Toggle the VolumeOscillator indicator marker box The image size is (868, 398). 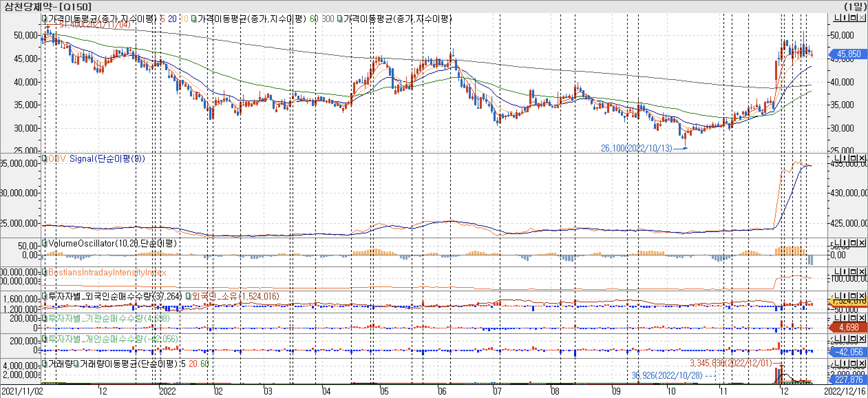tap(44, 243)
